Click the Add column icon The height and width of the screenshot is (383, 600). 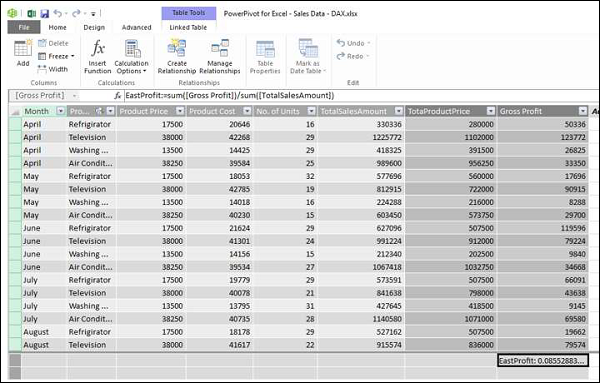tap(23, 49)
